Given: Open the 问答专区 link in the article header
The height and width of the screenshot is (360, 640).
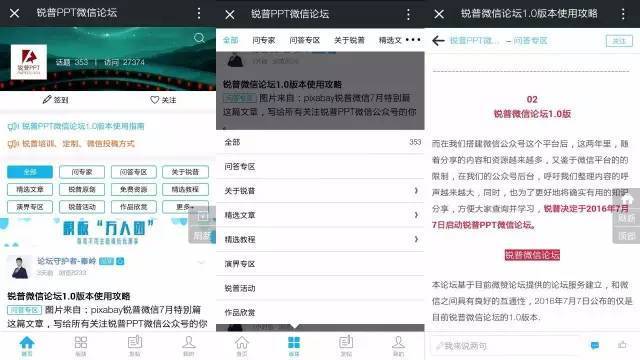Looking at the screenshot, I should [530, 40].
